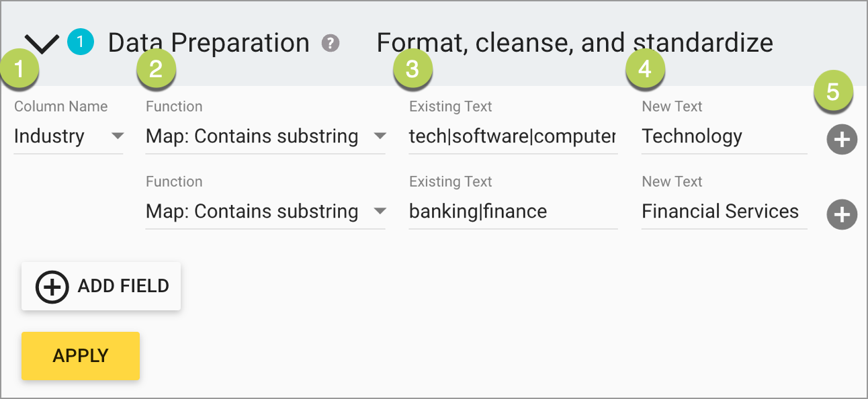868x399 pixels.
Task: Click green callout marker number 2
Action: 156,69
